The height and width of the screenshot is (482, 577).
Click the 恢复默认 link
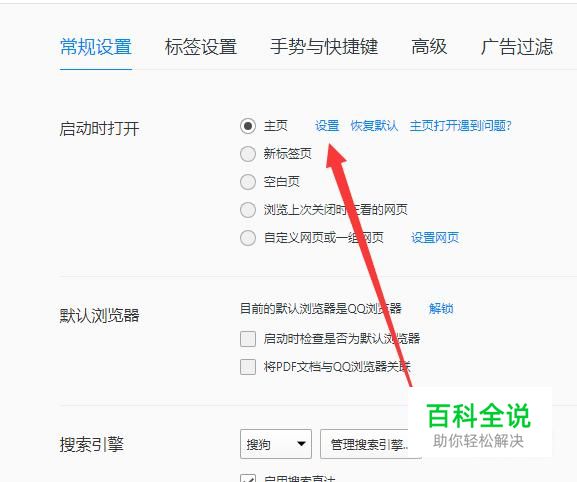(374, 126)
